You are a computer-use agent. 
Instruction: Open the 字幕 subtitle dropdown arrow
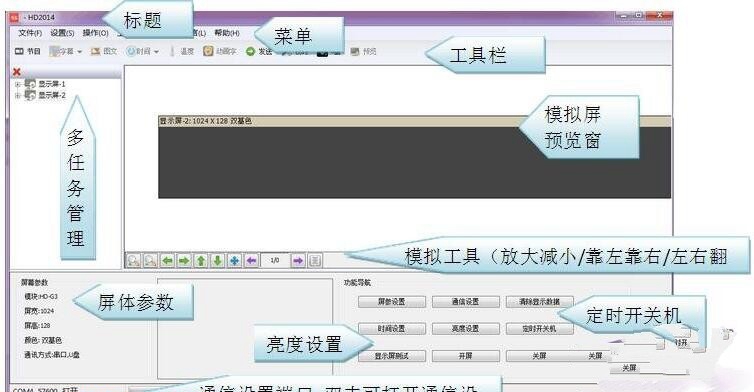point(79,51)
